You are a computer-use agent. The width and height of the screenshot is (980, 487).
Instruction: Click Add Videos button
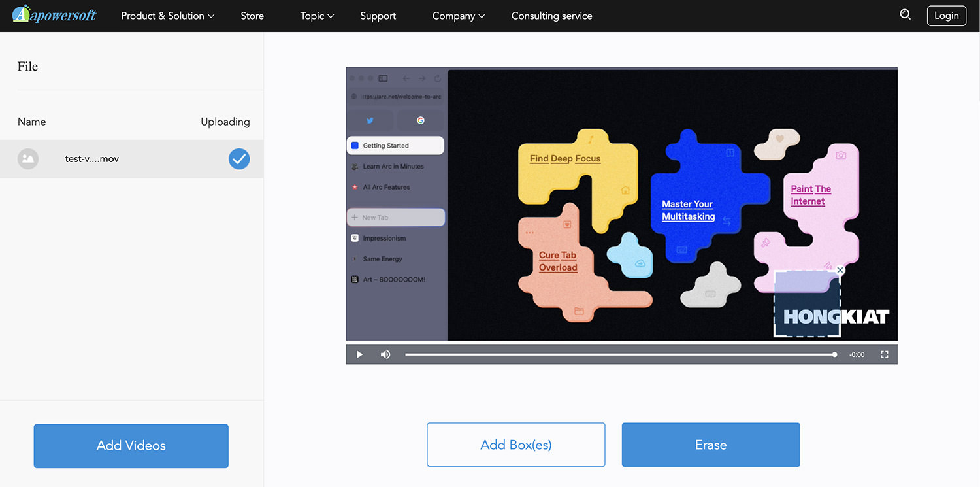(131, 446)
